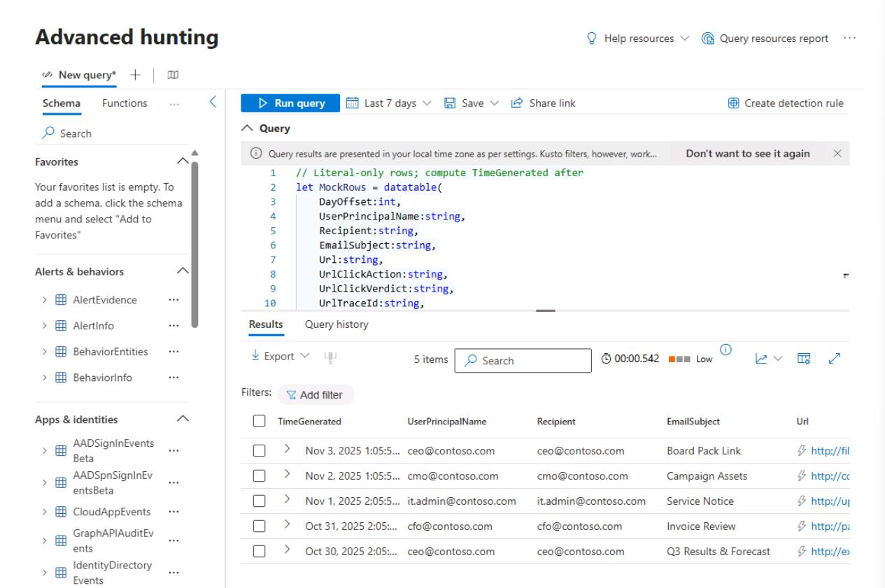The image size is (885, 588).
Task: Open the chart type icon in results
Action: click(761, 357)
